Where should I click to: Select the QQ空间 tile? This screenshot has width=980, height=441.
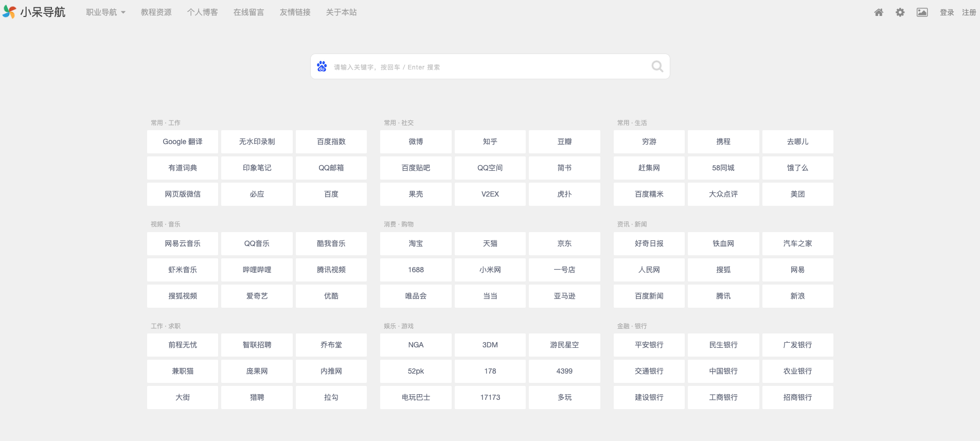[x=490, y=168]
